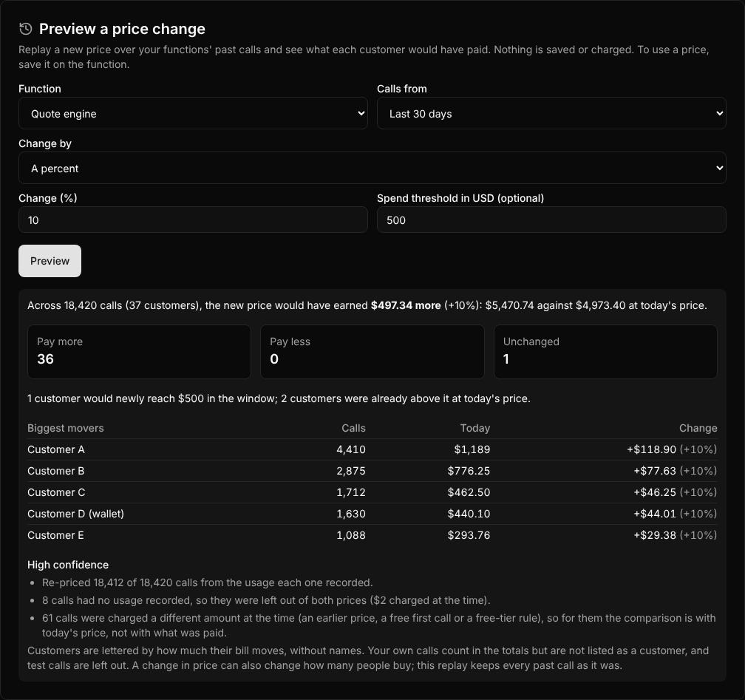This screenshot has height=700, width=745.
Task: Select the Customer E row label
Action: (55, 534)
